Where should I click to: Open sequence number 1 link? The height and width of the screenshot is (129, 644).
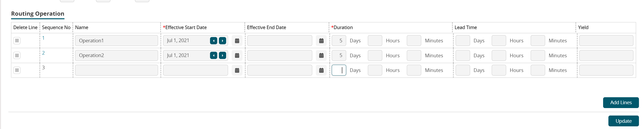[x=43, y=38]
